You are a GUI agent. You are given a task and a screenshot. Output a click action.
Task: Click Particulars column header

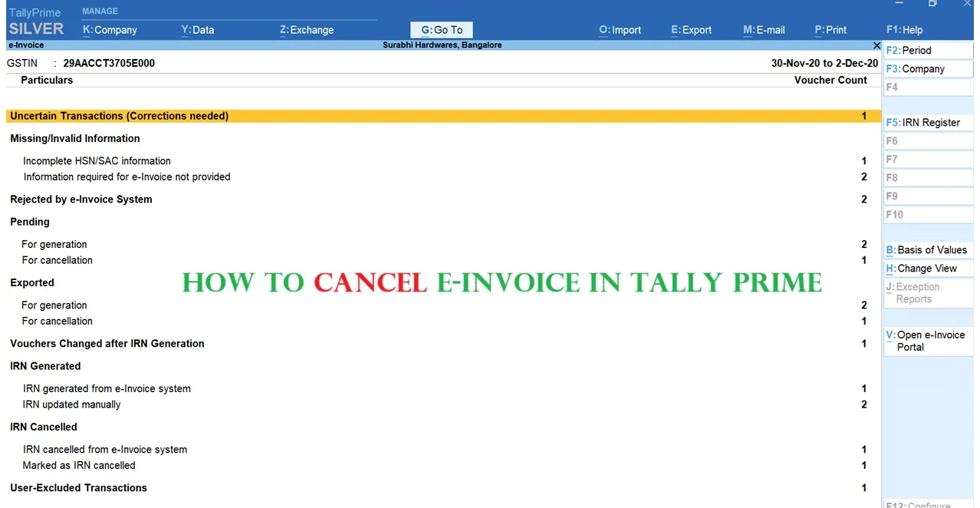click(x=47, y=81)
